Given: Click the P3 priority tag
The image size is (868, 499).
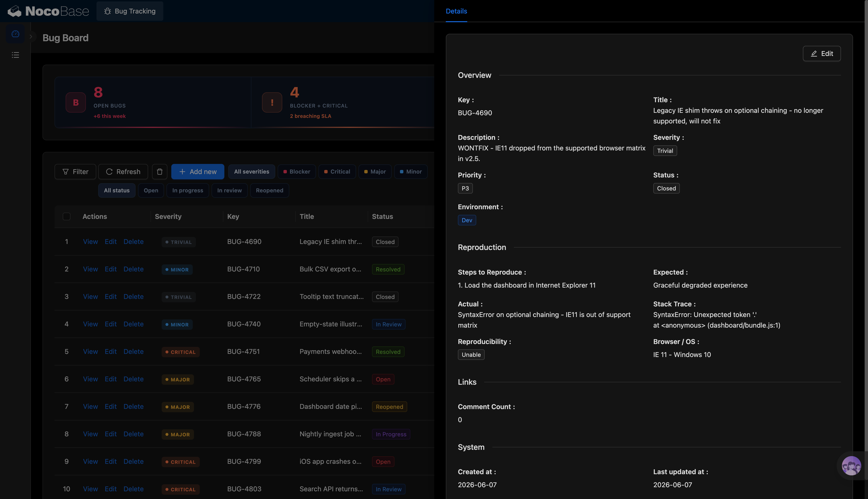Looking at the screenshot, I should pyautogui.click(x=465, y=189).
